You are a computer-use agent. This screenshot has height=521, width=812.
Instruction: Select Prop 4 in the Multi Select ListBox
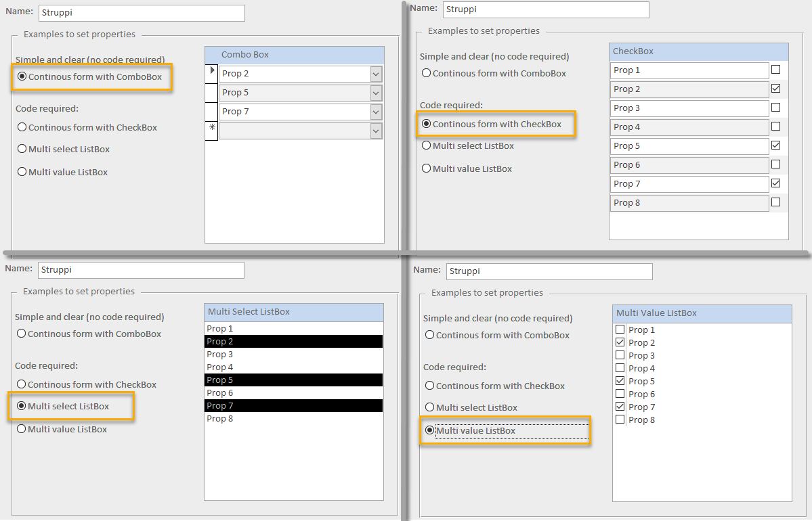294,367
